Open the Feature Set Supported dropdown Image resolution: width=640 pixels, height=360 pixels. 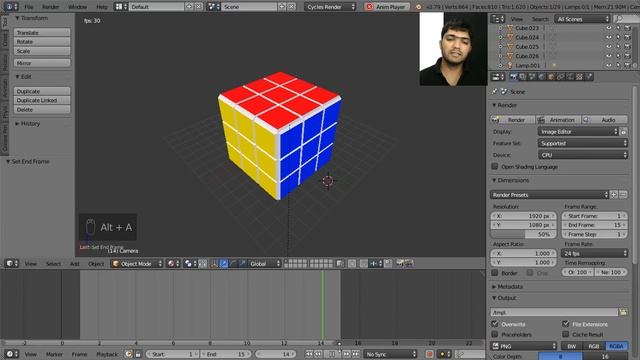click(x=583, y=143)
